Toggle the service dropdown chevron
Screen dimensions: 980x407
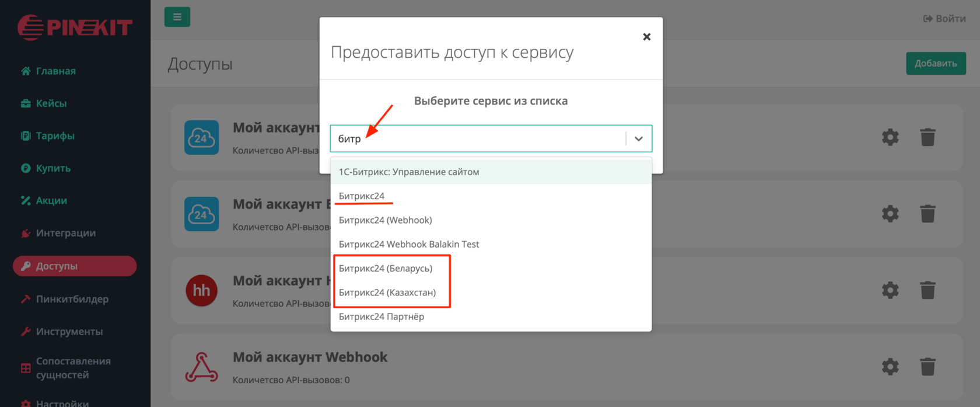pos(639,139)
